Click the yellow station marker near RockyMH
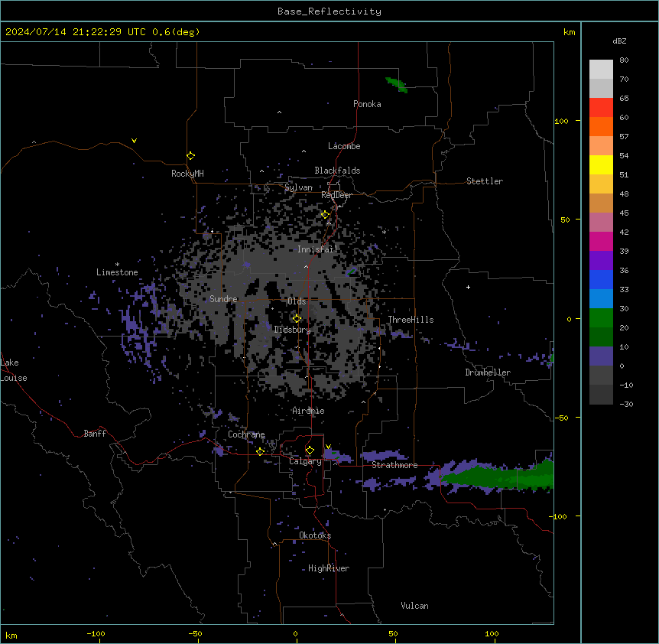This screenshot has width=659, height=644. [x=191, y=156]
